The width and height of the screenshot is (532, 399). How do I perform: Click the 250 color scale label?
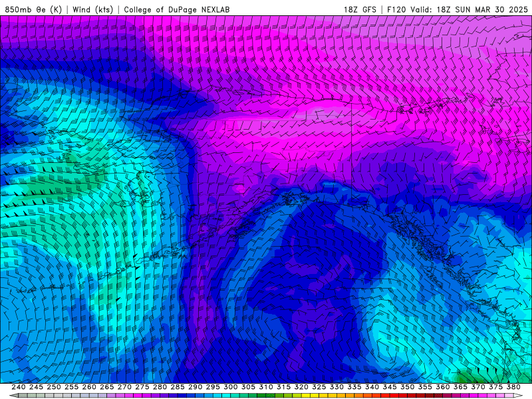point(54,387)
